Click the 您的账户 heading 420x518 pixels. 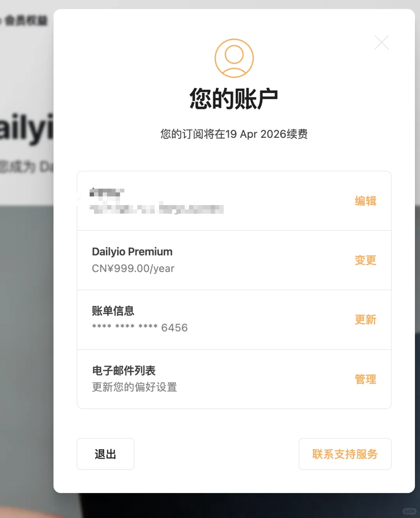[234, 99]
